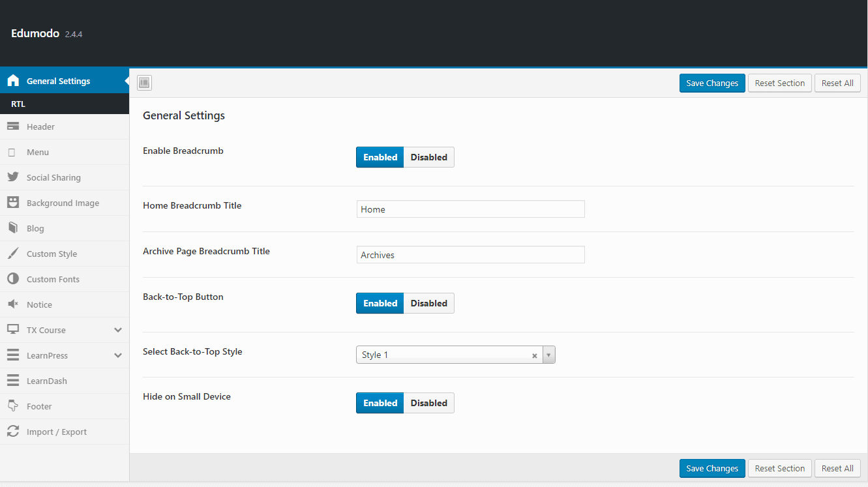Set Hide on Small Device to Disabled

coord(428,403)
